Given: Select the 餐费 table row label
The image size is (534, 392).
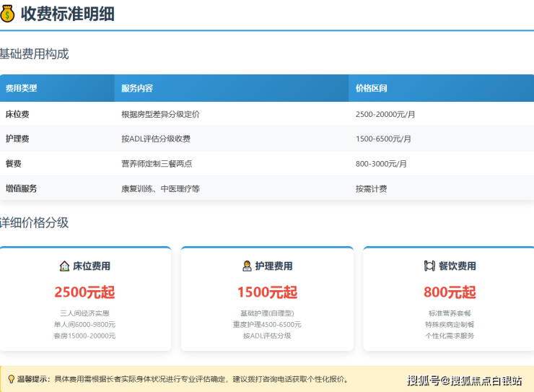Looking at the screenshot, I should [x=14, y=164].
